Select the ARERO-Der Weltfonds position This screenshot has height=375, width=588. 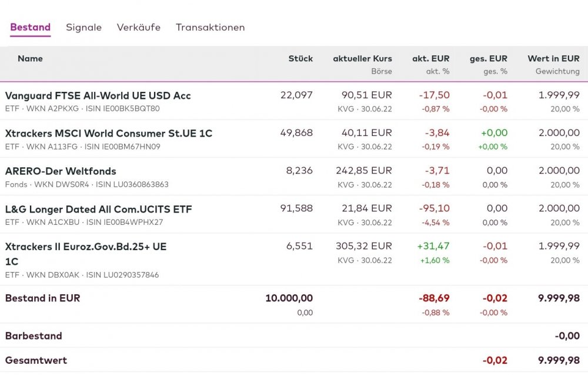pyautogui.click(x=61, y=171)
